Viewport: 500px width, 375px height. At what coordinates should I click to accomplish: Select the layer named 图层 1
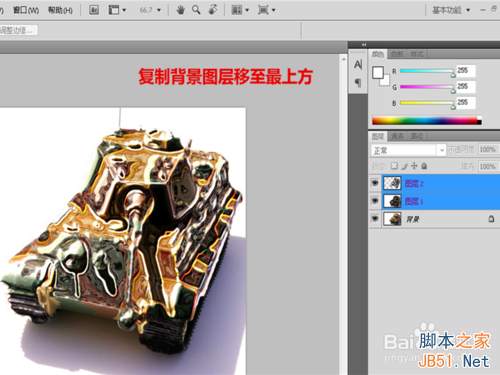(x=414, y=201)
